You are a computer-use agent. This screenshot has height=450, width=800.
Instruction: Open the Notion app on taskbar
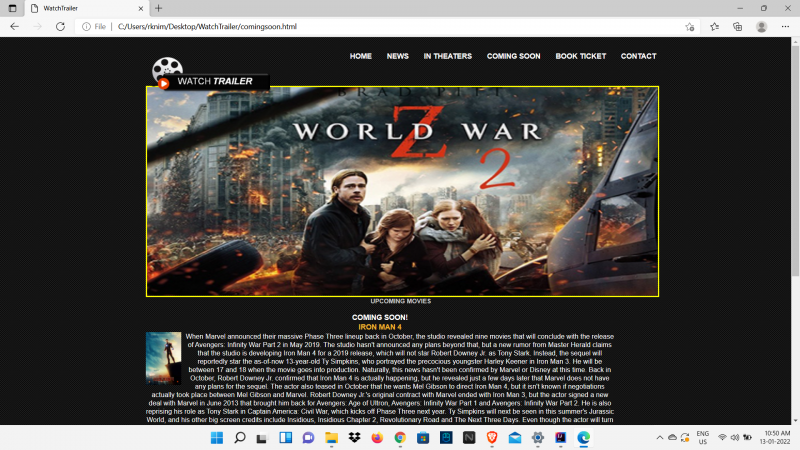(x=469, y=438)
